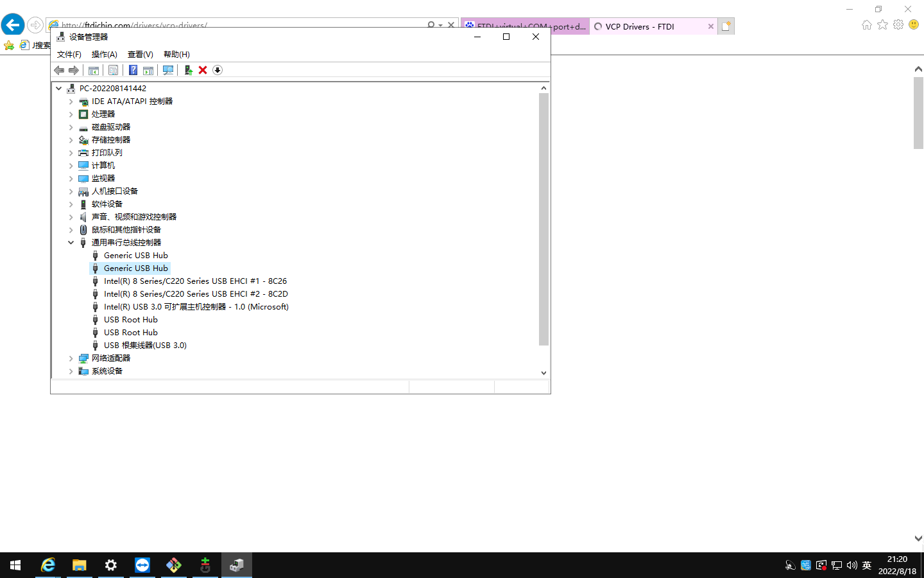Open TeamViewer from the taskbar
Image resolution: width=924 pixels, height=578 pixels.
click(x=142, y=565)
